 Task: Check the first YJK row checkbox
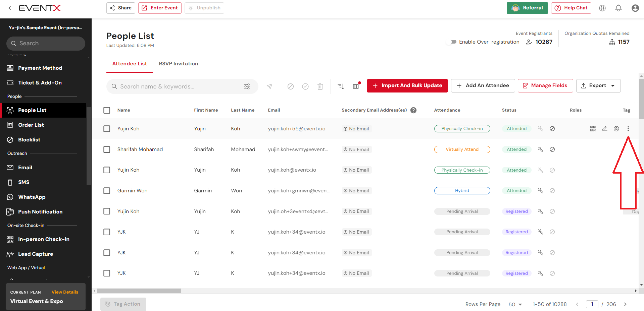click(x=107, y=232)
